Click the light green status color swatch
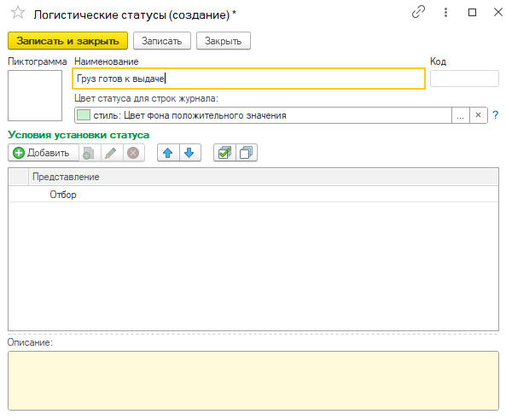 click(x=84, y=115)
